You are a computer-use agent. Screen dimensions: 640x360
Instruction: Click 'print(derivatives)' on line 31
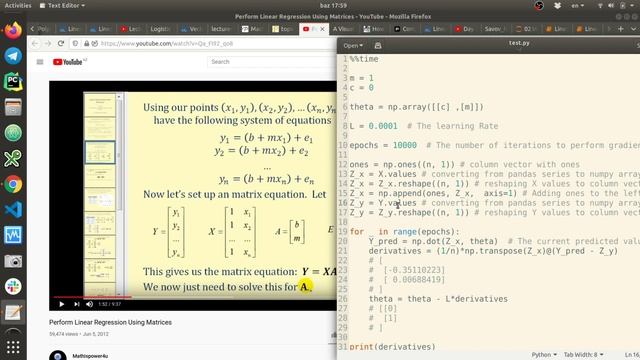coord(392,347)
